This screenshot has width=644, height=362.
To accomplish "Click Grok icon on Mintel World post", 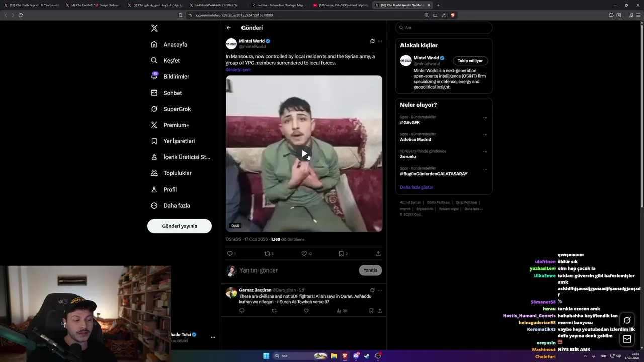I will pos(372,41).
